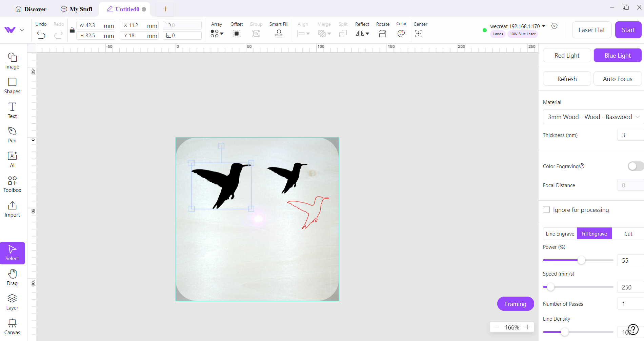Adjust the Line Density slider handle

point(565,332)
